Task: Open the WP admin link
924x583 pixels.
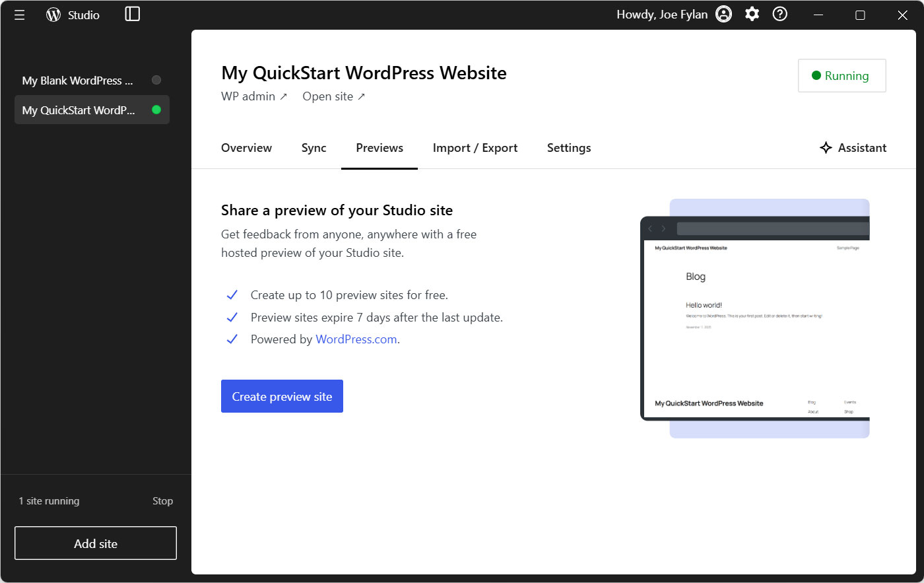Action: point(254,96)
